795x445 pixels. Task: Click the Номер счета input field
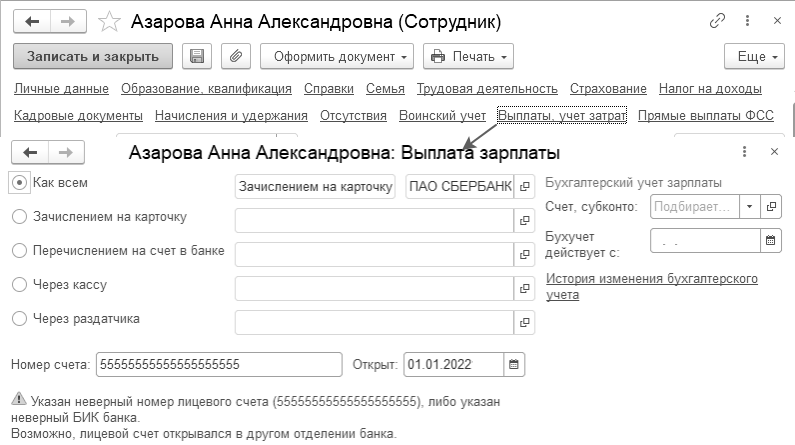point(220,364)
